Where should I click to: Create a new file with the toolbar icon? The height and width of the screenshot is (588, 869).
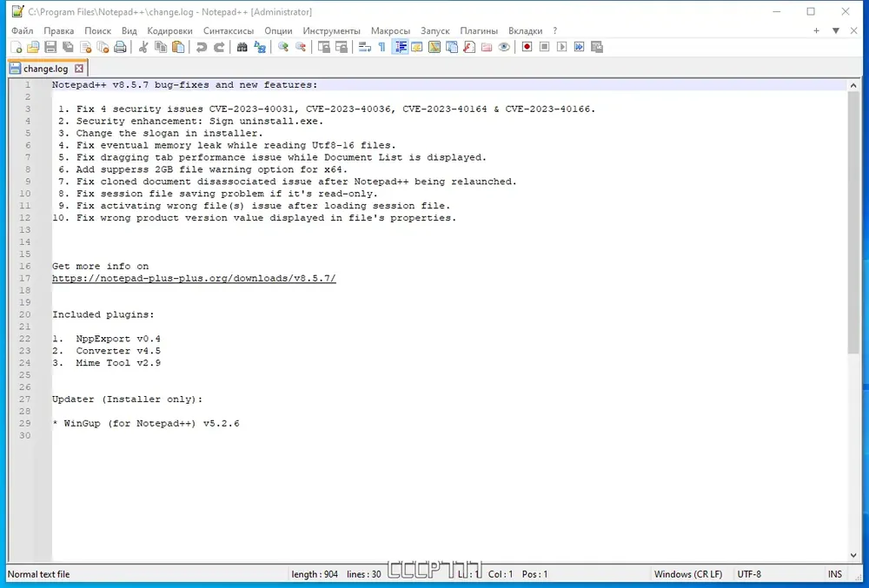[x=16, y=47]
